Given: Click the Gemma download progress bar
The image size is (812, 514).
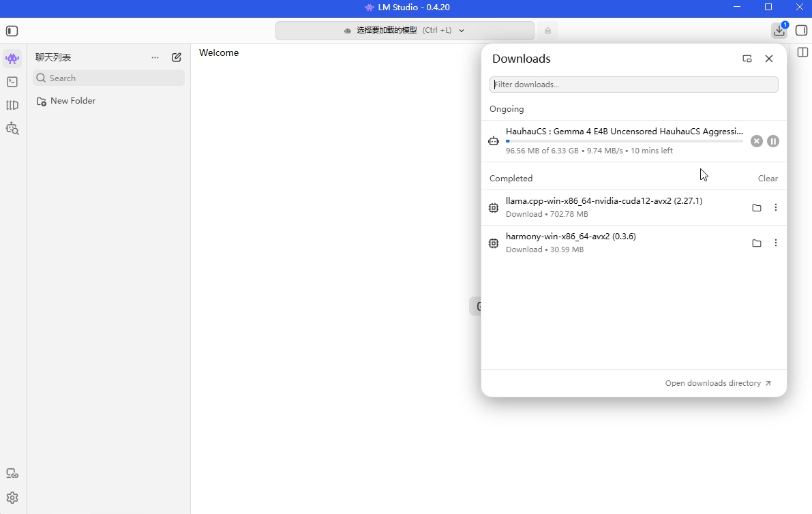Looking at the screenshot, I should (x=625, y=141).
